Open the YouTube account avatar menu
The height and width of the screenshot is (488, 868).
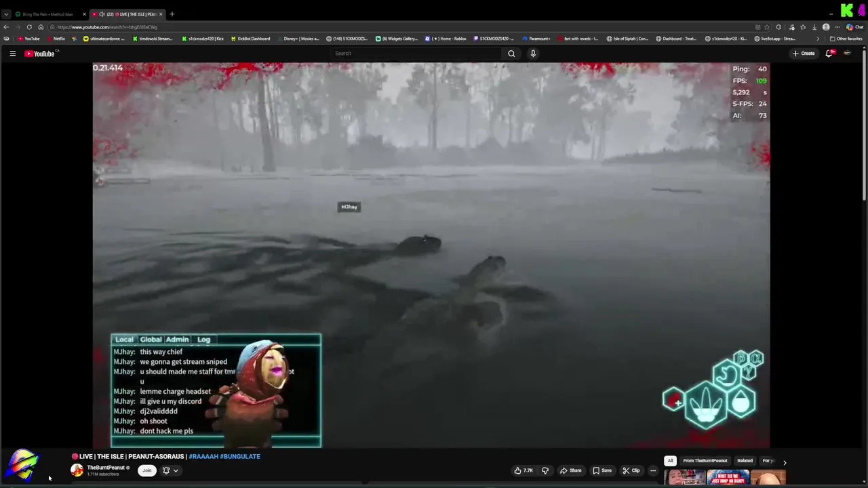coord(847,54)
